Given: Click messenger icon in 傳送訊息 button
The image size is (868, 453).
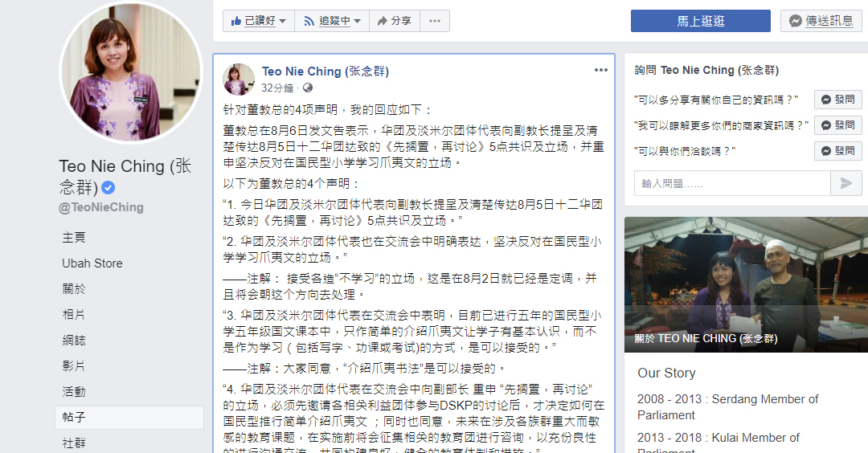Looking at the screenshot, I should pos(796,21).
